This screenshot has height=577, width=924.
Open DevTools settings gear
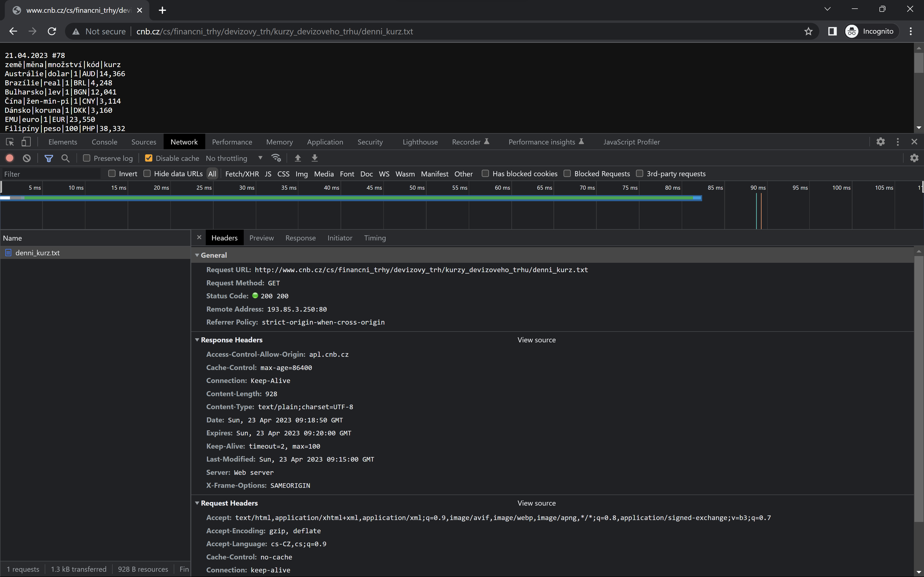[880, 142]
